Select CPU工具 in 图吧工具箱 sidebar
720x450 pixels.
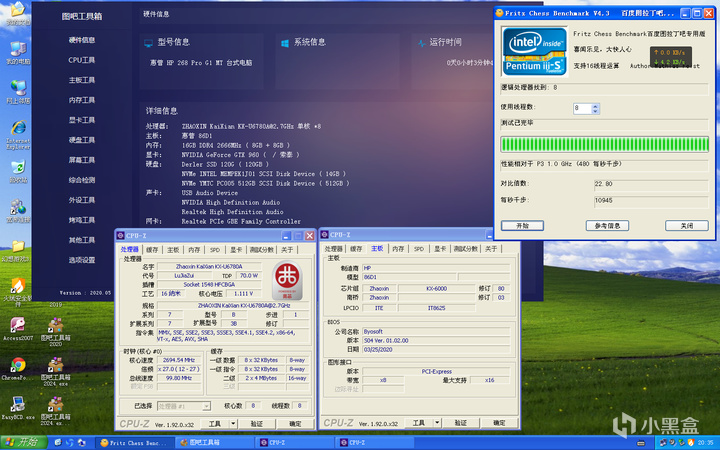(x=82, y=60)
